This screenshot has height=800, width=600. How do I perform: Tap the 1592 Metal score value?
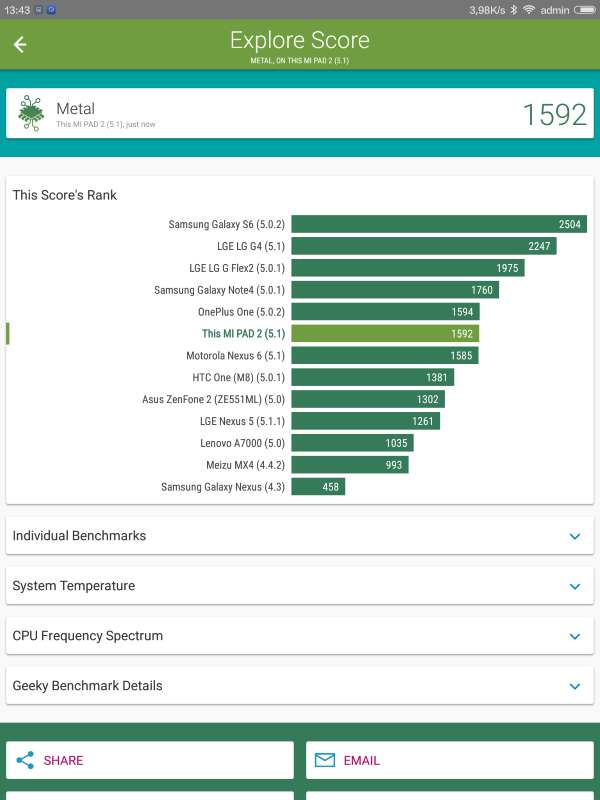[x=554, y=115]
